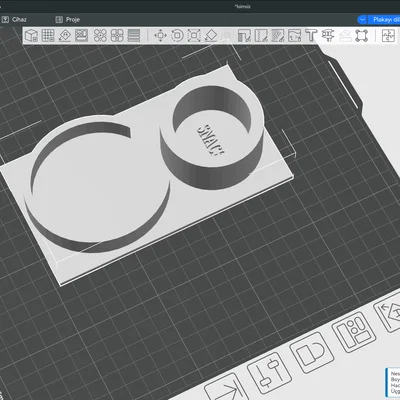Expand the arrow beside Plakayı dilimle
The width and height of the screenshot is (400, 400).
coord(362,20)
